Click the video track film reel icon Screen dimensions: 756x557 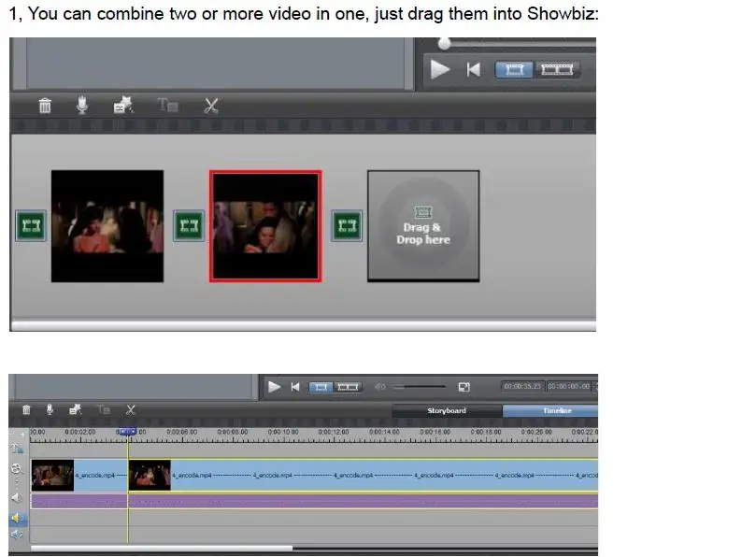[x=17, y=469]
